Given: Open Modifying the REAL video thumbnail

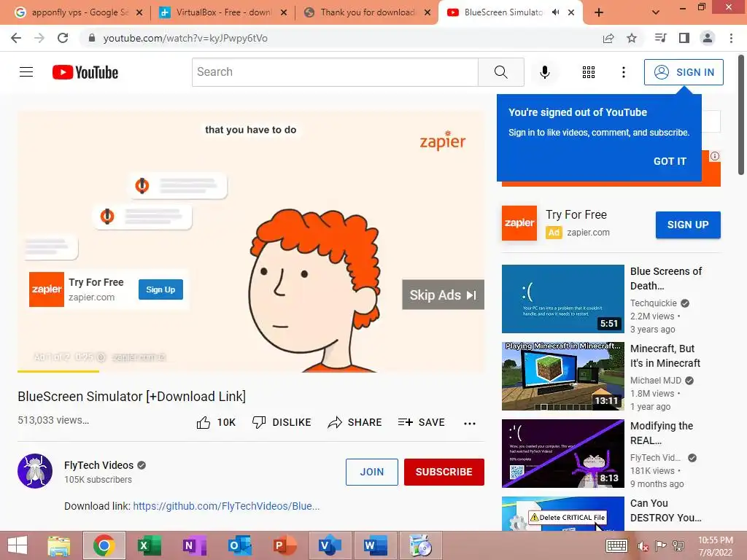Looking at the screenshot, I should (562, 454).
